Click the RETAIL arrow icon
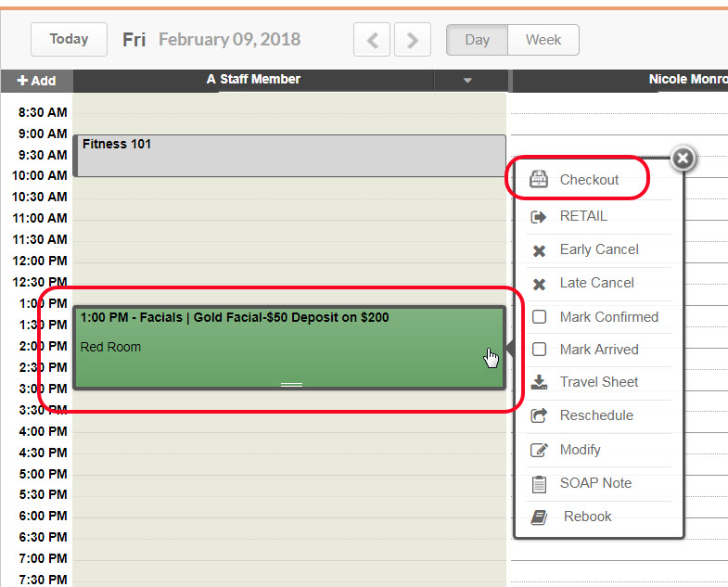 click(539, 217)
